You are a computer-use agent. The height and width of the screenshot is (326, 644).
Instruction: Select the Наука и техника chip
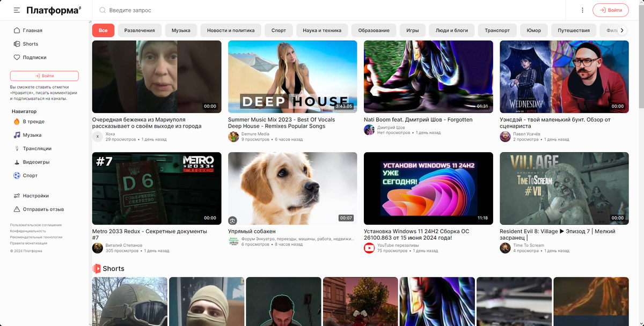point(322,31)
